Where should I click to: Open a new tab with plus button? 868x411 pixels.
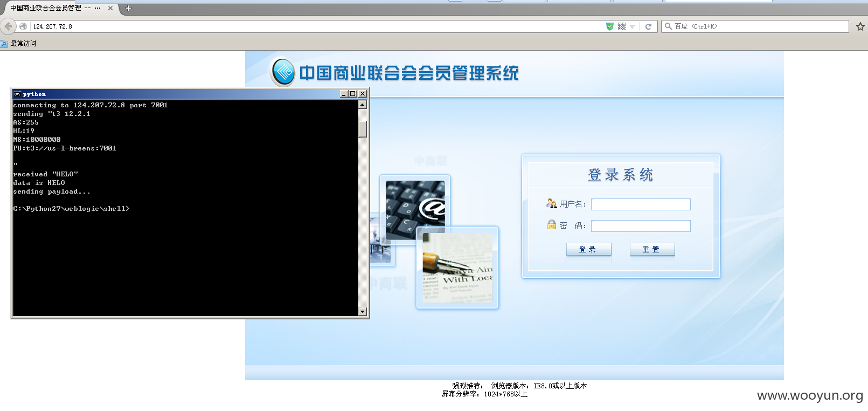128,8
